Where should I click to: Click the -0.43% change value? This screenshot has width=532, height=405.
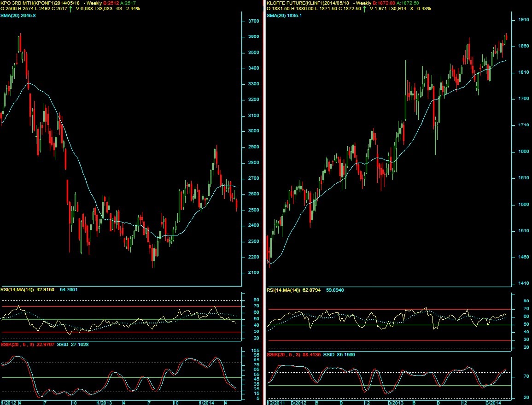423,8
